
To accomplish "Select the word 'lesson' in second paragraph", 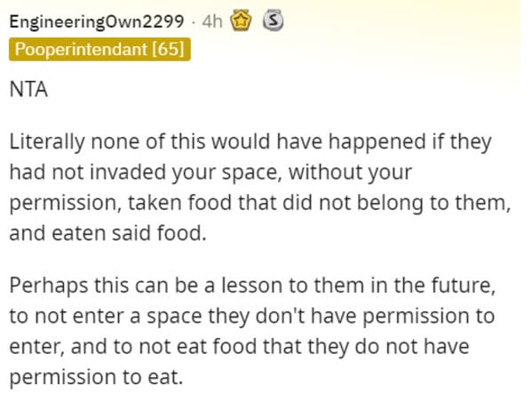I will point(251,285).
